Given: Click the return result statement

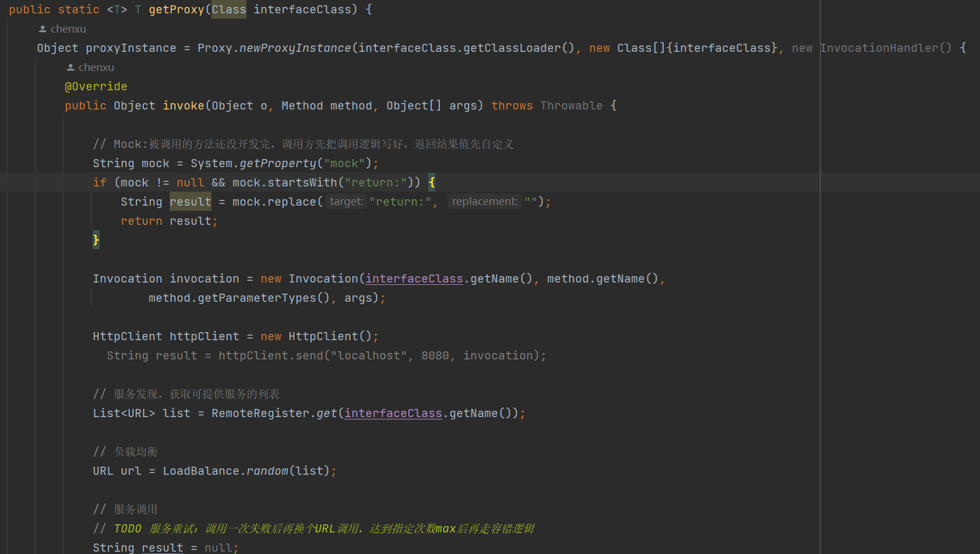Looking at the screenshot, I should pyautogui.click(x=169, y=221).
